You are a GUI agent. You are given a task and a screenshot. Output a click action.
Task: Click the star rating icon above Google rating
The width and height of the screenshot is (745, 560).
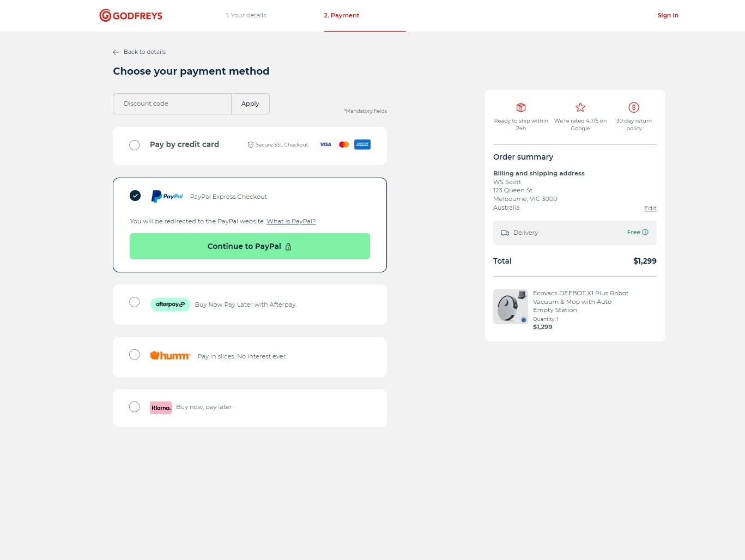(x=580, y=107)
